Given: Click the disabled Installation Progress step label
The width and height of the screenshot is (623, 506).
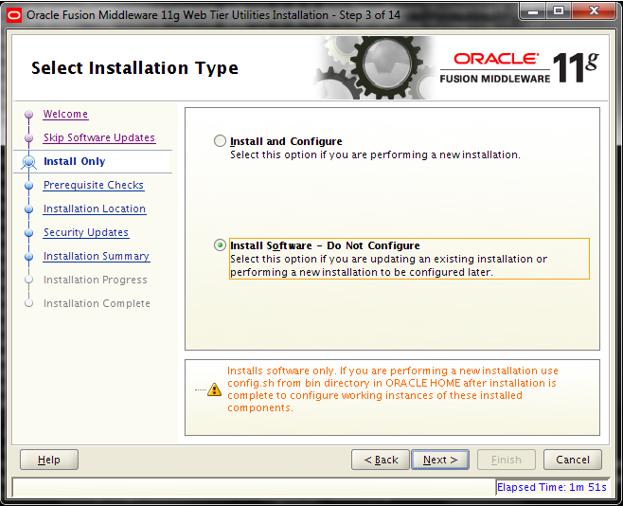Looking at the screenshot, I should tap(95, 280).
